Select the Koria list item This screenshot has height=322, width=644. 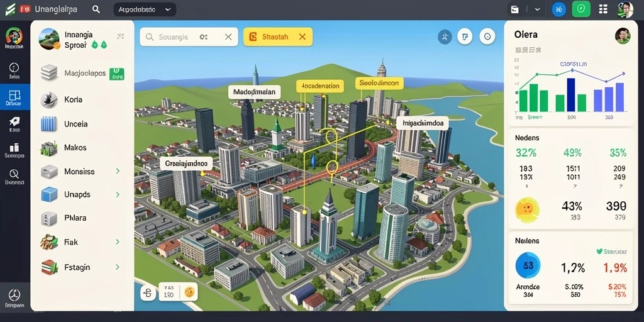[x=82, y=99]
